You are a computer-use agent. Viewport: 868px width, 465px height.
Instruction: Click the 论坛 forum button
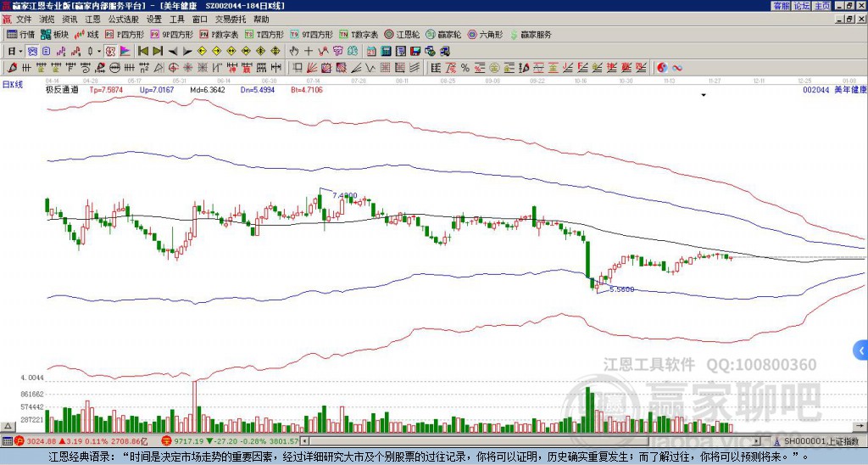point(802,6)
